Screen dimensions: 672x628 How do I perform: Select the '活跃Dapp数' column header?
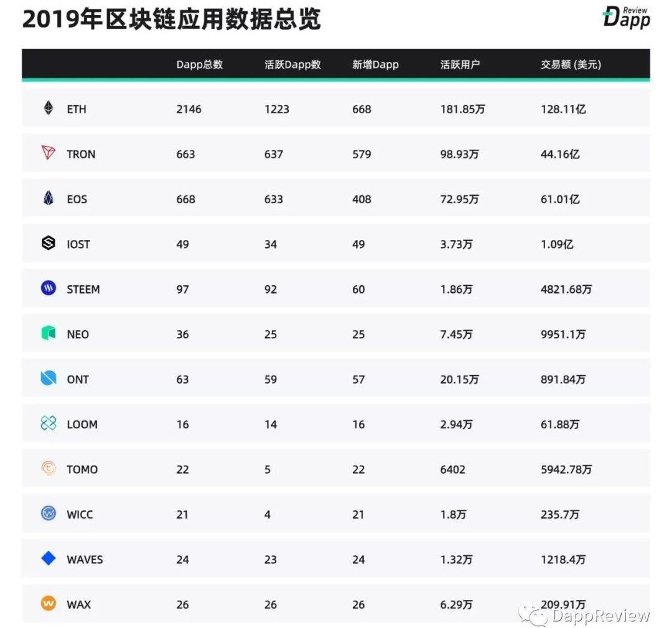click(x=292, y=65)
